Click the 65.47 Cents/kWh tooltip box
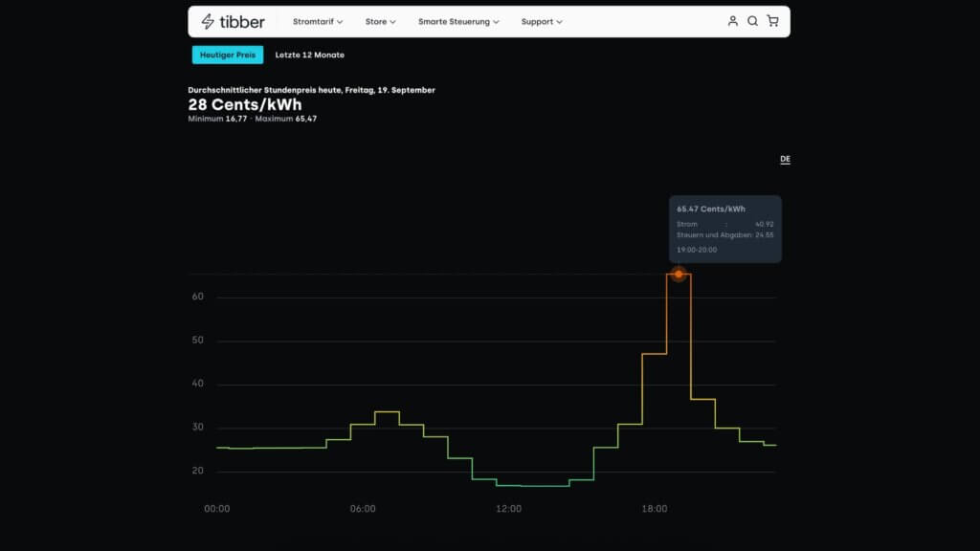Viewport: 980px width, 551px height. [724, 229]
